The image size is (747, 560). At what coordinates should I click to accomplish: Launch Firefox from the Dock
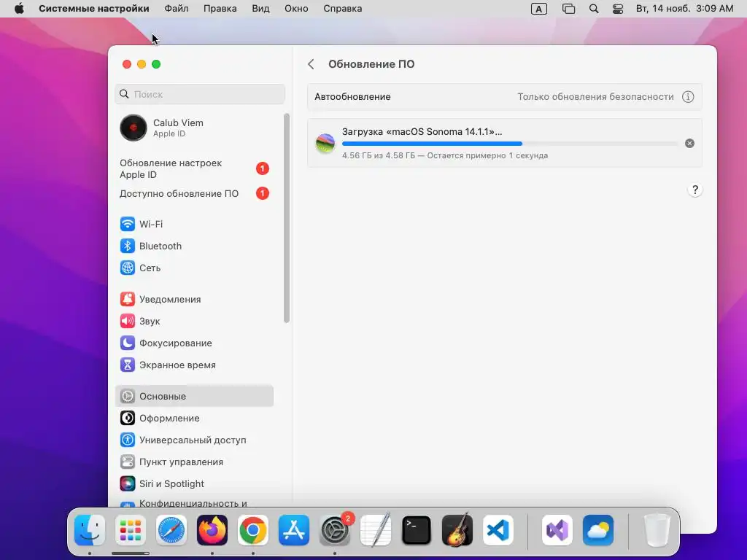tap(212, 530)
